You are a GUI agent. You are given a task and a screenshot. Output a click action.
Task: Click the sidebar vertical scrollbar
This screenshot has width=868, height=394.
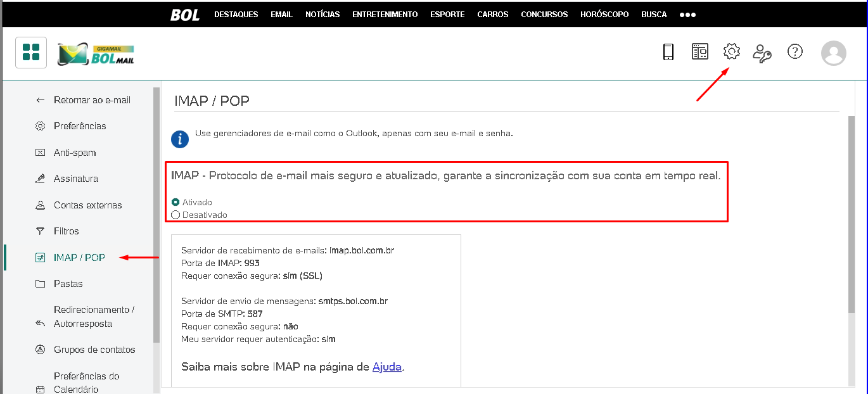(156, 215)
